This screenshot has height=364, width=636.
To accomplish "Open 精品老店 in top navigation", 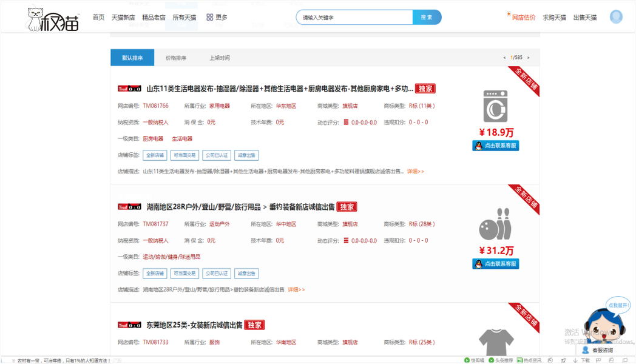I will 154,17.
